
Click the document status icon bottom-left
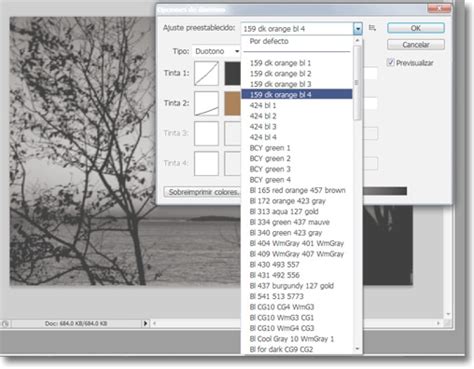pos(5,323)
